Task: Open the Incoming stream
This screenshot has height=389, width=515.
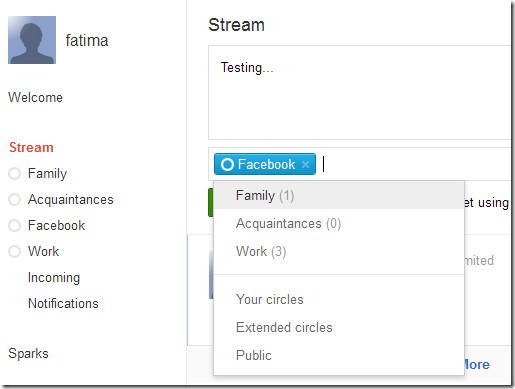Action: tap(54, 278)
